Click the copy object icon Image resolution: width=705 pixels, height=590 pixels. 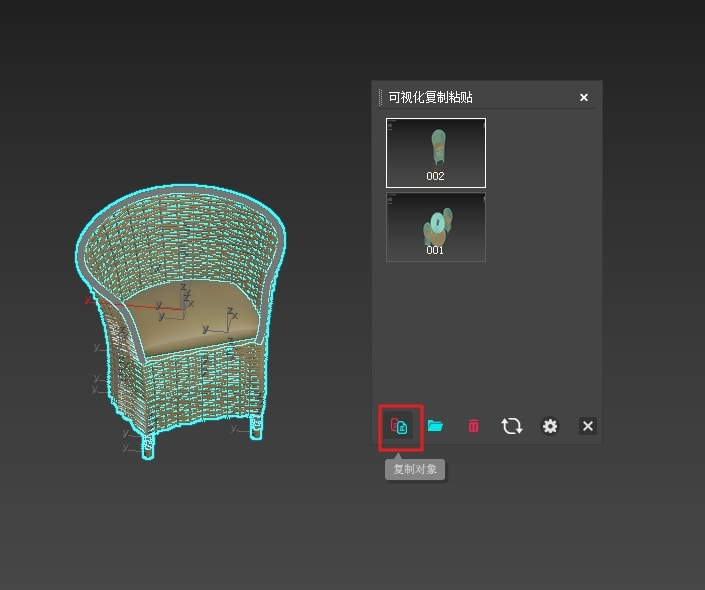point(400,426)
